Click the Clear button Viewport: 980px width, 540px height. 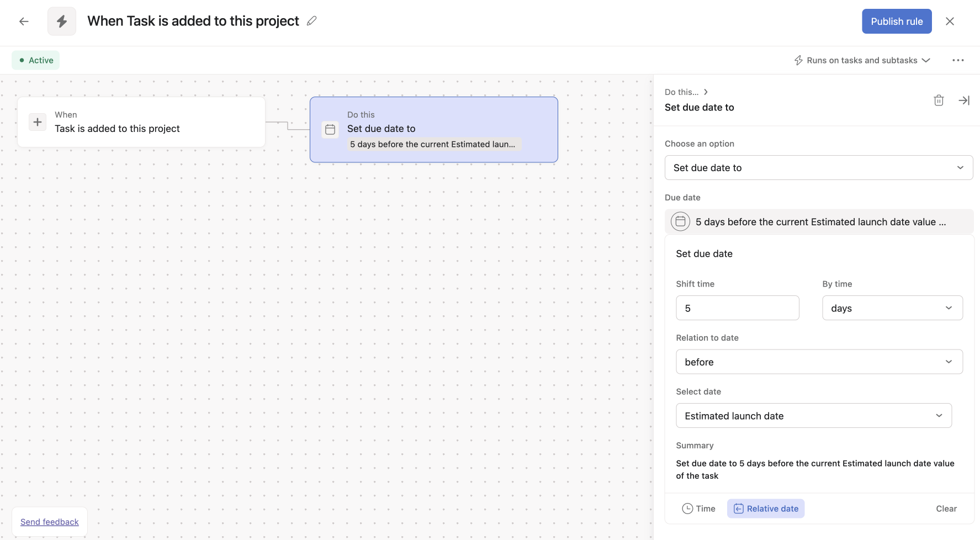(946, 509)
